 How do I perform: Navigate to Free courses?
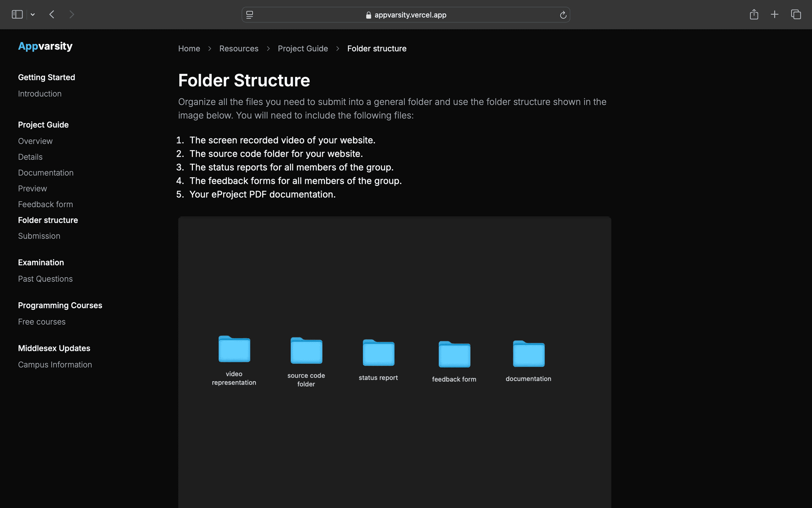pos(41,321)
